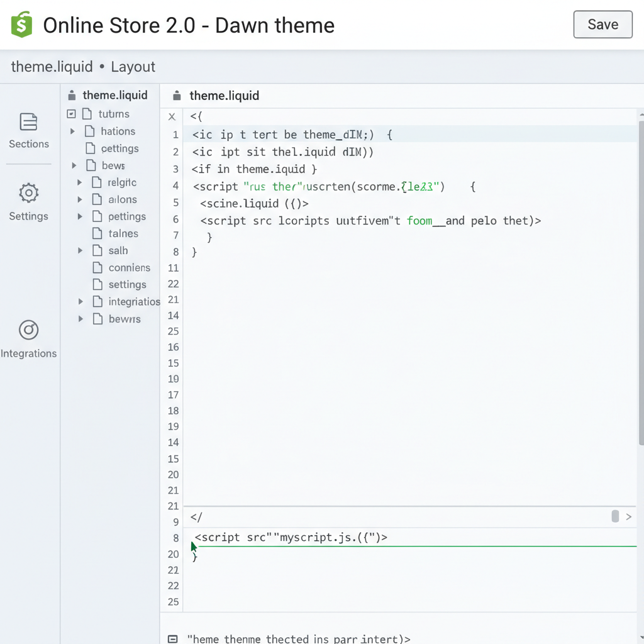
Task: Click the Settings label in left rail
Action: (29, 216)
